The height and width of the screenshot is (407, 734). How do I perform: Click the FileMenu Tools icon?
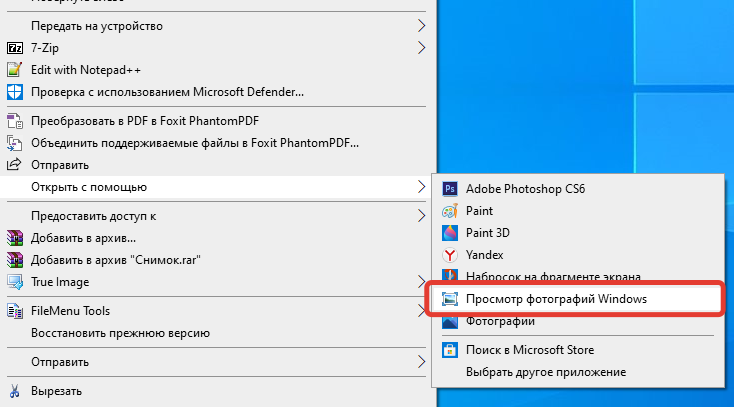(x=14, y=311)
